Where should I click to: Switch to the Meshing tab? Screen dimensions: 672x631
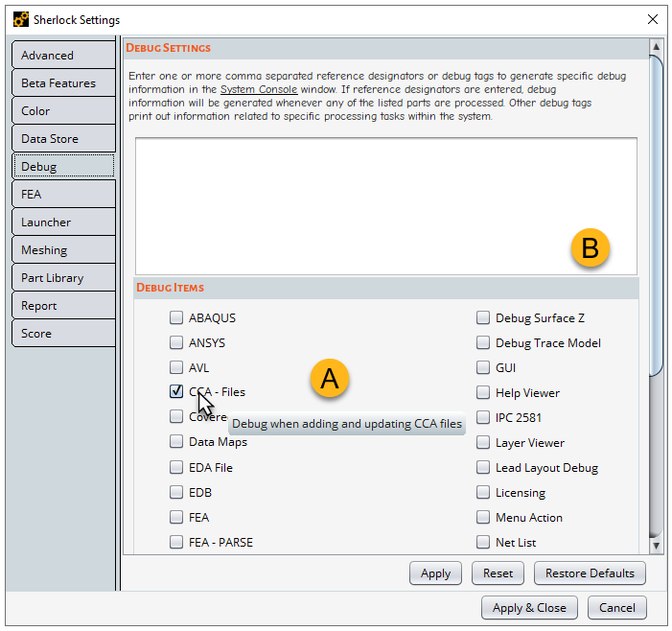tap(63, 250)
